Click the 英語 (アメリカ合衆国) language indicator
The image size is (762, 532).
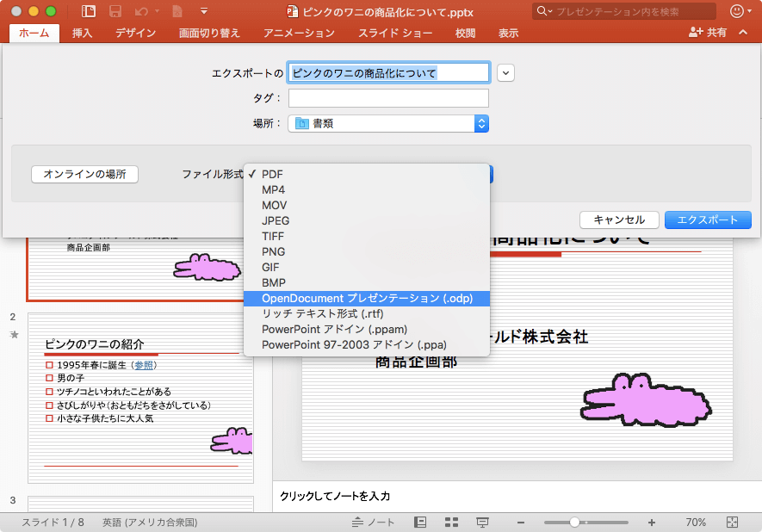(x=150, y=523)
